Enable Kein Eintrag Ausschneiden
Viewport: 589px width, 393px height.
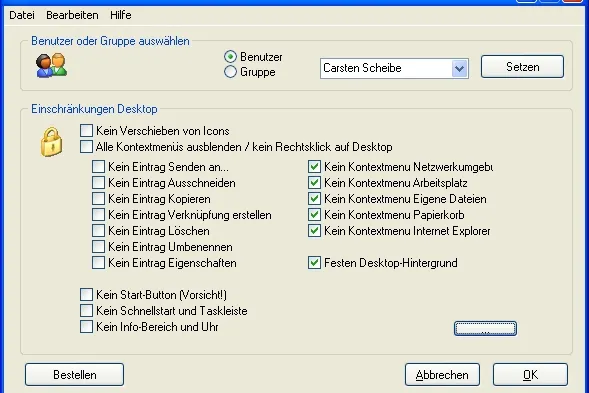[x=98, y=183]
